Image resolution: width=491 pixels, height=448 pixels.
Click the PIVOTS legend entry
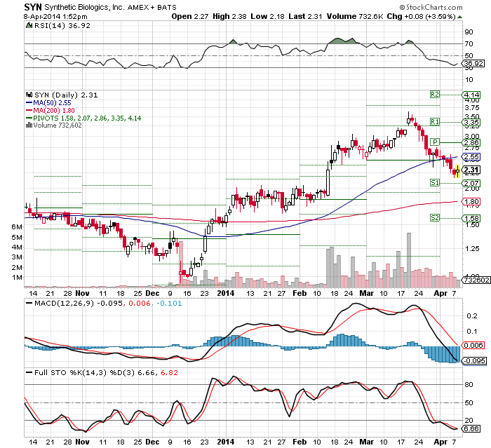83,118
